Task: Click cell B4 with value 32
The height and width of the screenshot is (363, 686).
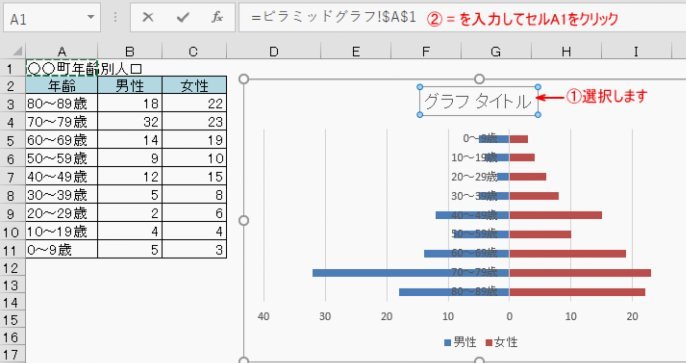Action: coord(130,122)
